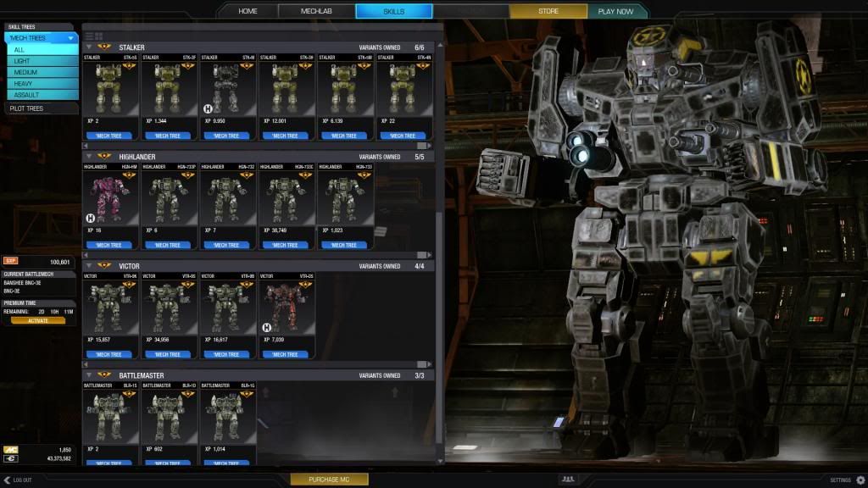Click the hero H badge in Stalker row
The image size is (868, 488).
[208, 109]
